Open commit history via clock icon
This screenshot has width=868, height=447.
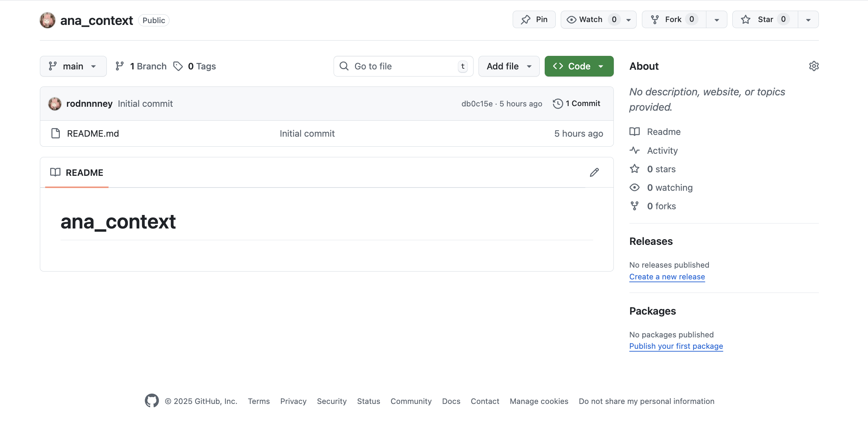tap(558, 103)
